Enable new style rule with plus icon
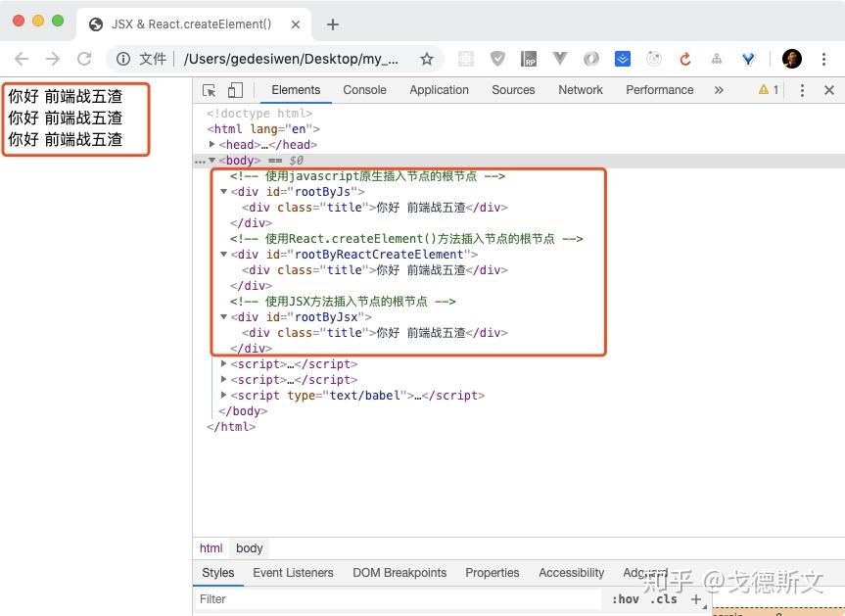This screenshot has height=616, width=845. click(695, 598)
